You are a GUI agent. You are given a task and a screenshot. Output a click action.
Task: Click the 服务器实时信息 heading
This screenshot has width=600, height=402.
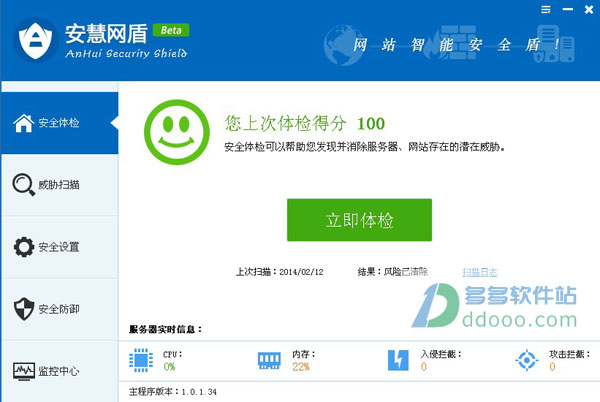[x=166, y=329]
